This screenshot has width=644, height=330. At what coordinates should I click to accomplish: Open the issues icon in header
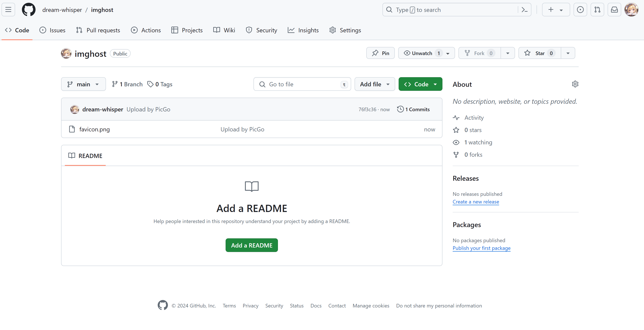580,10
